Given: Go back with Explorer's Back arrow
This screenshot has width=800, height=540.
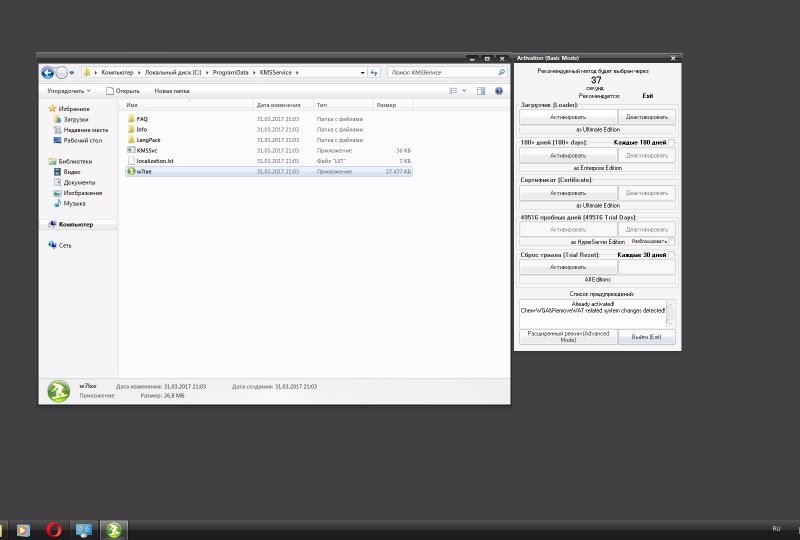Looking at the screenshot, I should pyautogui.click(x=47, y=73).
